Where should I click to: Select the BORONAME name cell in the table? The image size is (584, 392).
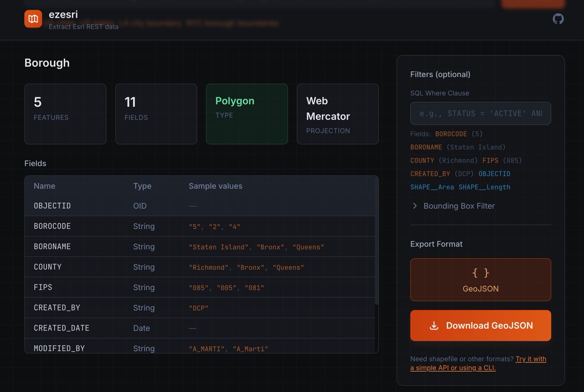pos(52,247)
